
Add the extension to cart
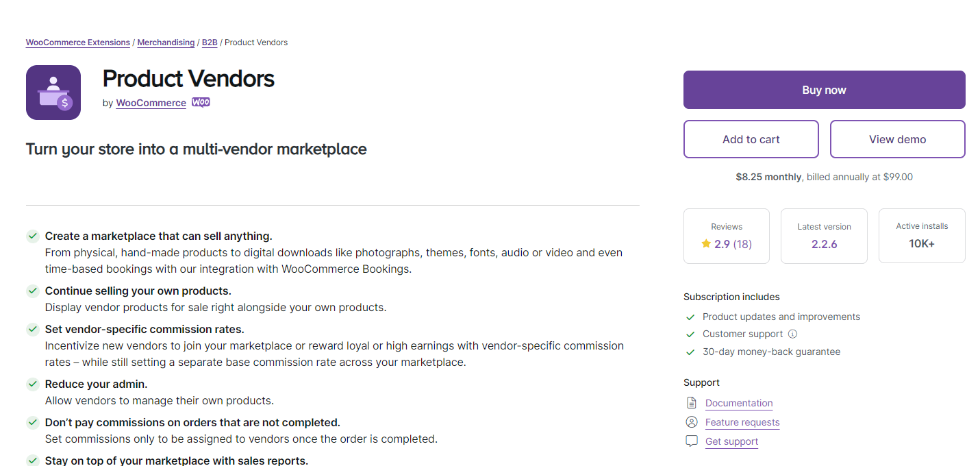click(751, 139)
